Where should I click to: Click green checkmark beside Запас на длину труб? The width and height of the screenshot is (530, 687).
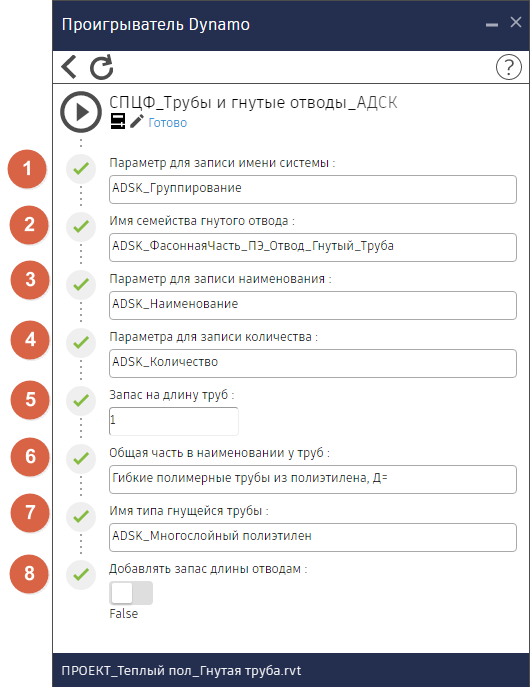coord(81,400)
